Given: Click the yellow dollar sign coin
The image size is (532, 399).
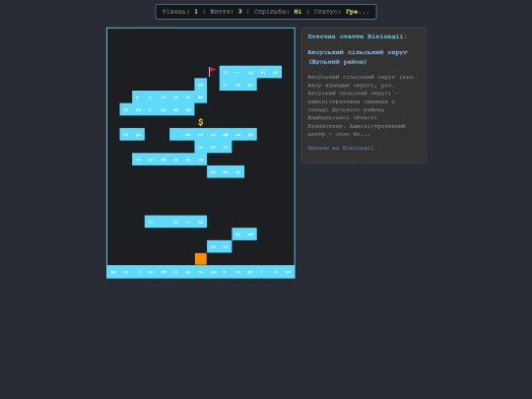Looking at the screenshot, I should pos(201,122).
